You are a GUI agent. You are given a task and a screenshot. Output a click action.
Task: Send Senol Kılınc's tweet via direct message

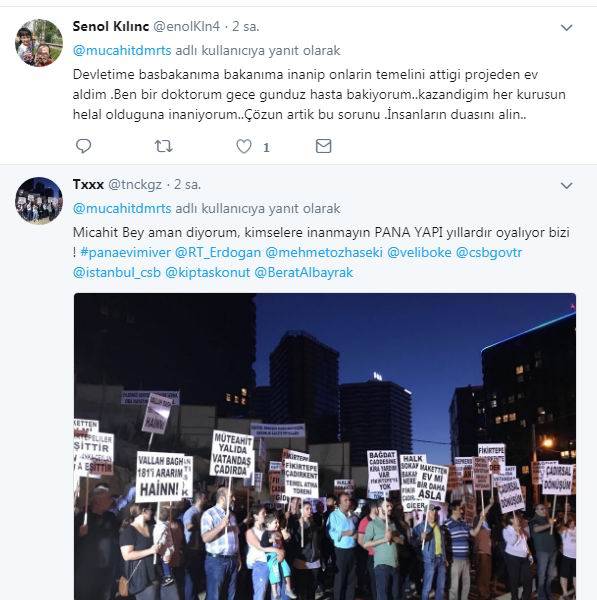(x=323, y=146)
